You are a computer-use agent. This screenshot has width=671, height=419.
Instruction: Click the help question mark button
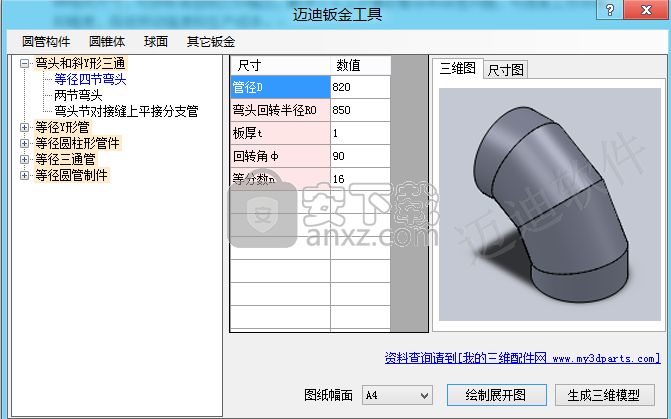(x=610, y=9)
